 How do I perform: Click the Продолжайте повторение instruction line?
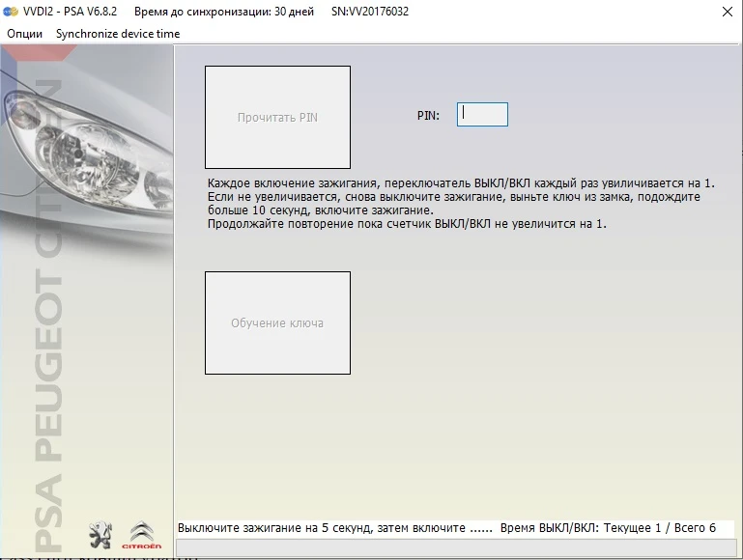coord(407,224)
